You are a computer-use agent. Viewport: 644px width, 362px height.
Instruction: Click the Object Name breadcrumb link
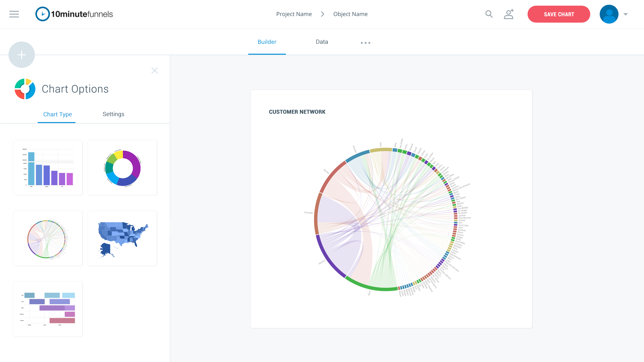[350, 14]
